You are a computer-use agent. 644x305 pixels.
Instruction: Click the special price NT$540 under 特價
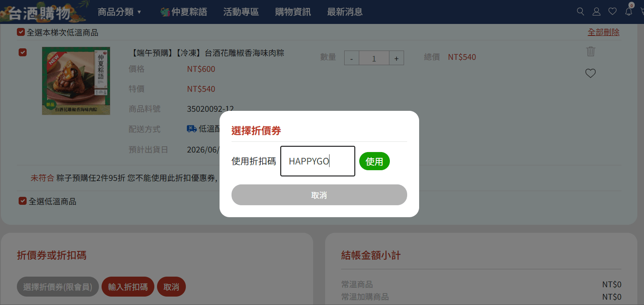(201, 89)
